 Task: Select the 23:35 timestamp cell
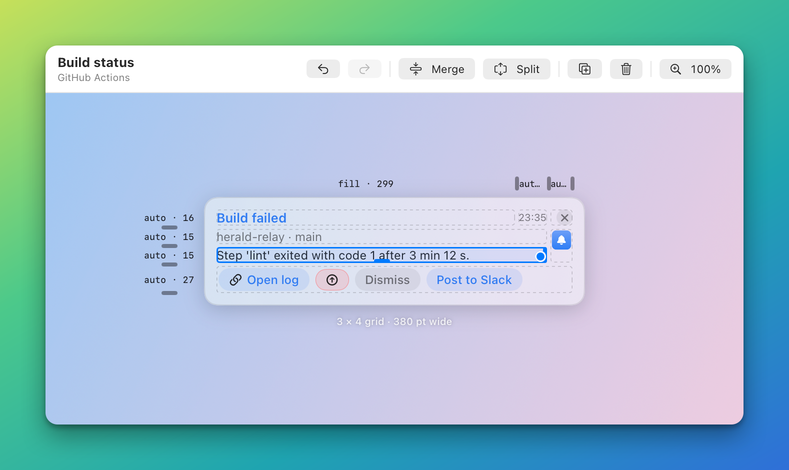click(x=532, y=217)
